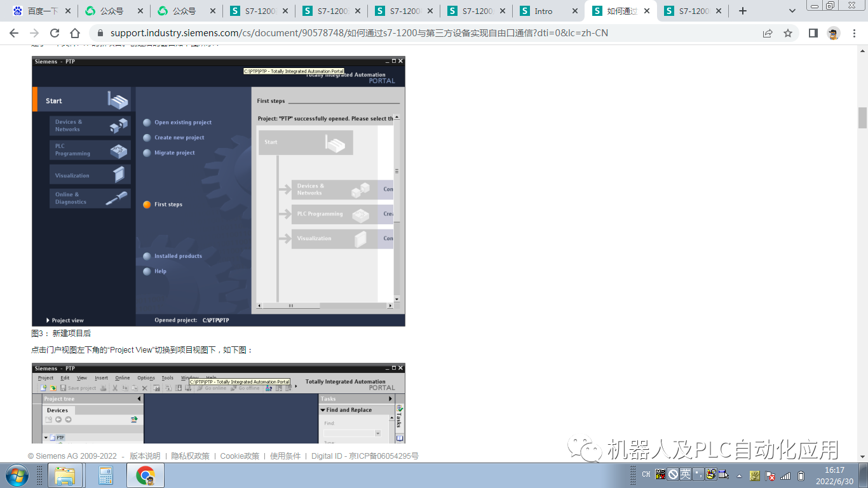868x488 pixels.
Task: Open Tools menu in project view screenshot
Action: tap(167, 378)
